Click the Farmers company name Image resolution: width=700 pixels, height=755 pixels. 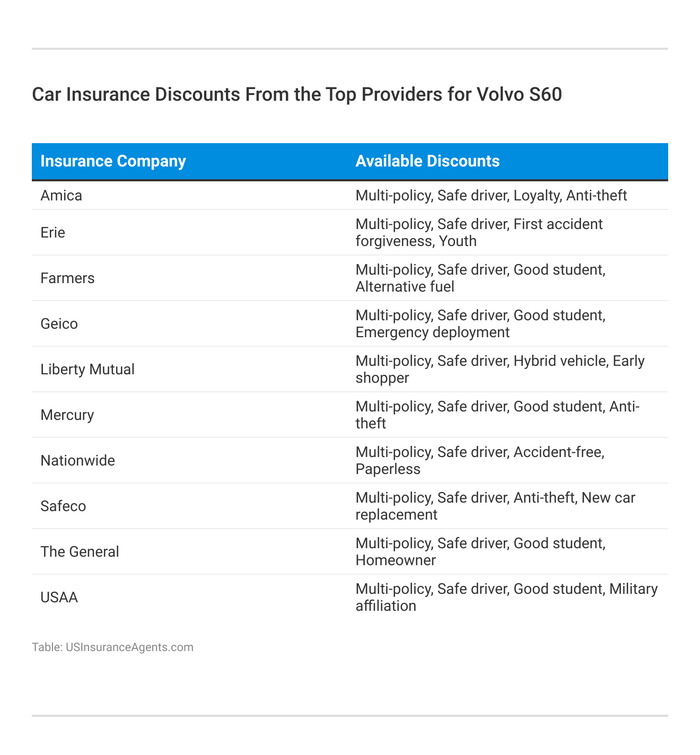coord(67,278)
